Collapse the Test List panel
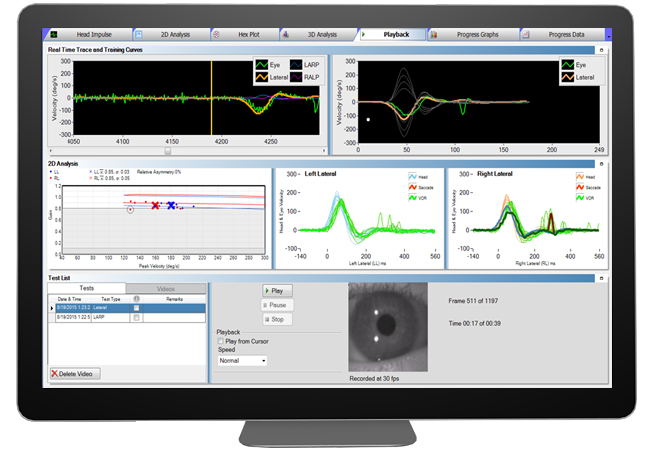 click(600, 277)
